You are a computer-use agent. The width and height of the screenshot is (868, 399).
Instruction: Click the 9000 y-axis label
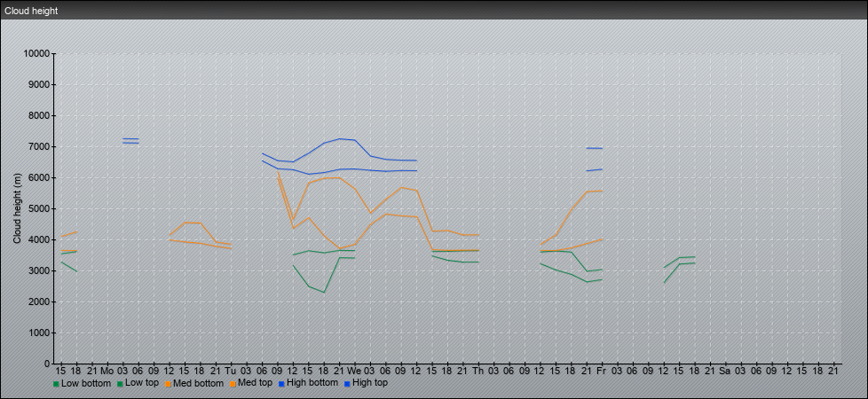(x=39, y=84)
